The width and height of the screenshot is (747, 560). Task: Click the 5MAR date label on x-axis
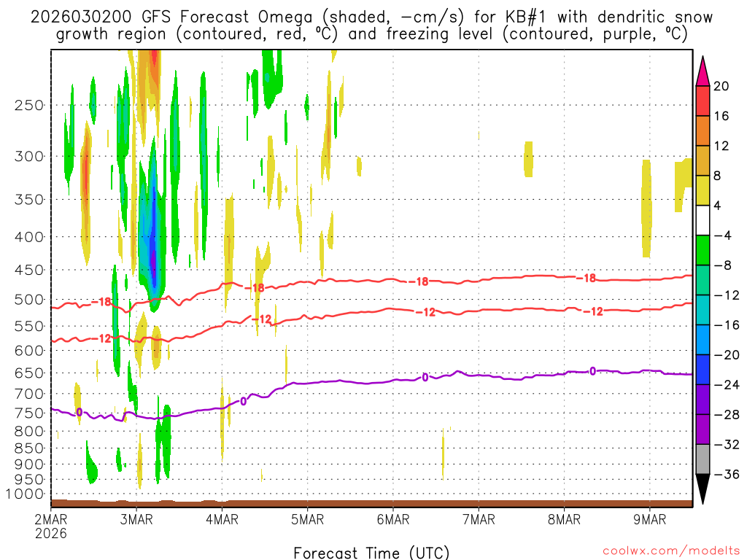pos(307,519)
